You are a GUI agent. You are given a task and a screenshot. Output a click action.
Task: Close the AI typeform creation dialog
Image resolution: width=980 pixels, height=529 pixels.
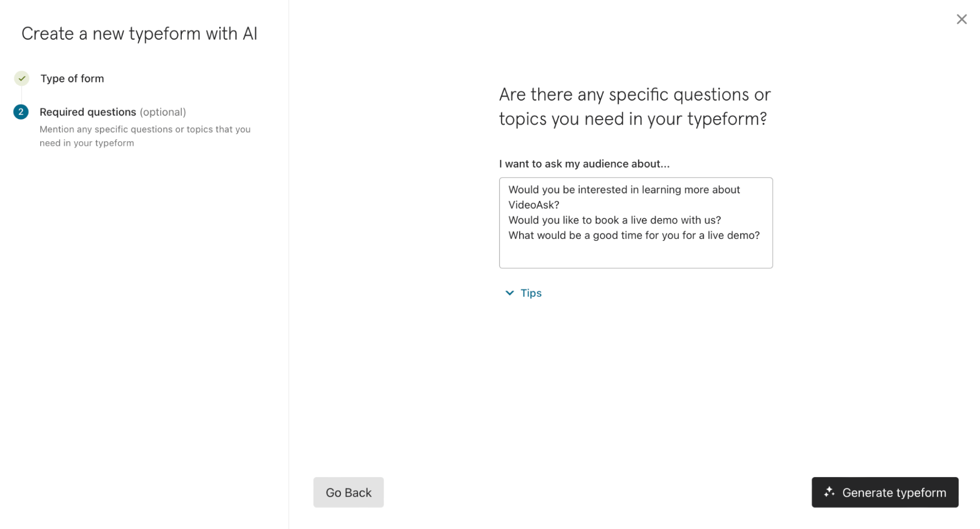(961, 19)
